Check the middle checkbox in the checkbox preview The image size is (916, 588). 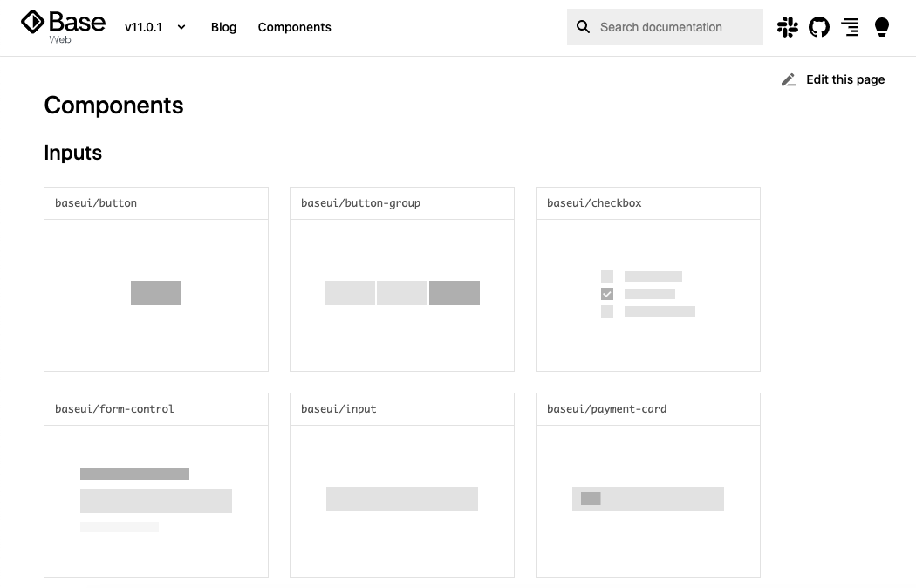pyautogui.click(x=607, y=294)
